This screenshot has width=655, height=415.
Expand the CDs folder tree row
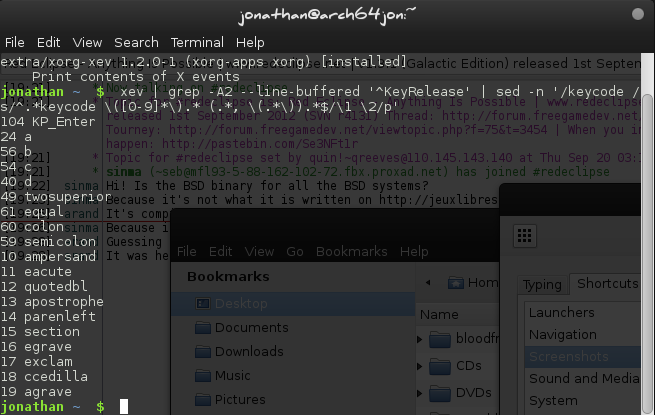click(x=419, y=366)
